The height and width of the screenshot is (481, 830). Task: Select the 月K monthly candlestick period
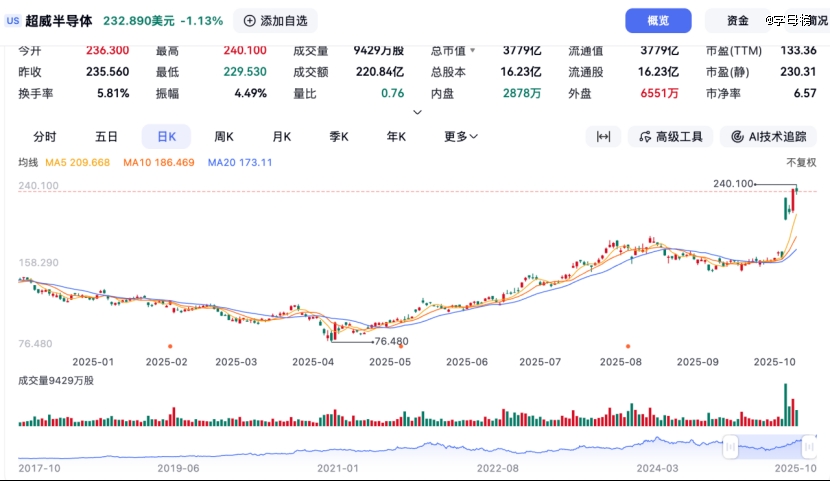[282, 137]
